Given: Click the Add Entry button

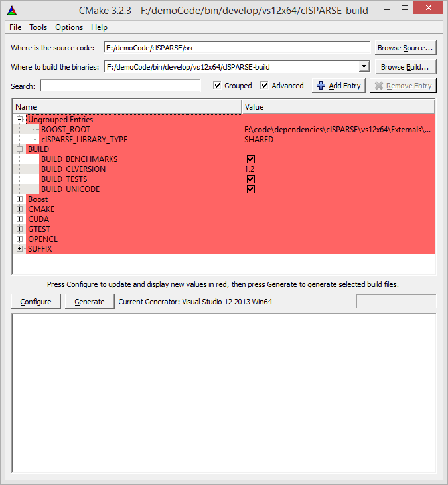Looking at the screenshot, I should [338, 86].
